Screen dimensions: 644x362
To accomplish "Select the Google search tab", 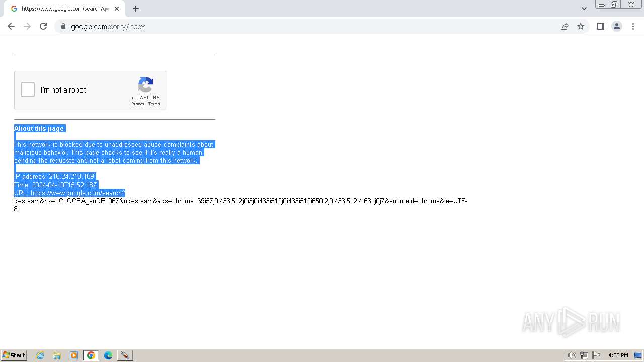I will pos(64,9).
